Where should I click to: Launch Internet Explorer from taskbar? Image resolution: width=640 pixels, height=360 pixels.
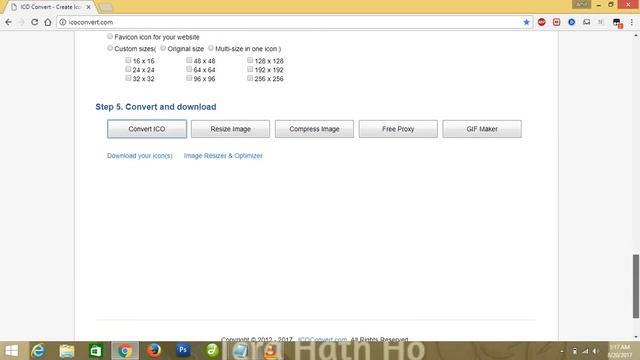pos(38,351)
